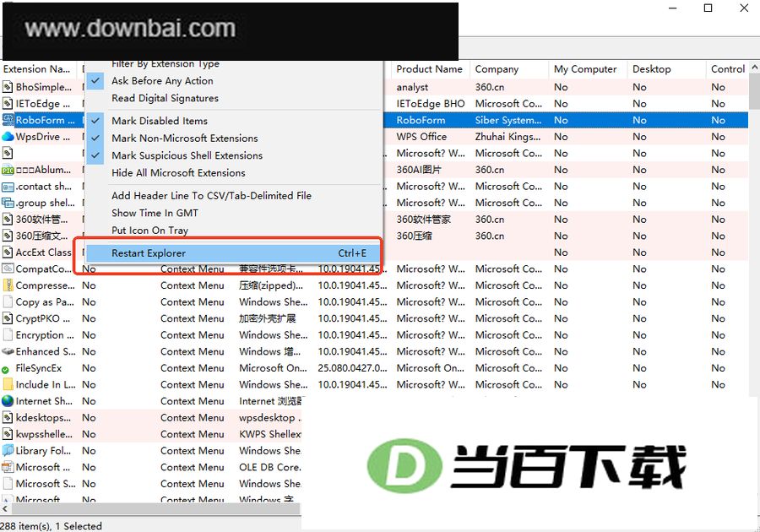760x532 pixels.
Task: Click the 'Siber System...' company cell
Action: click(x=508, y=120)
